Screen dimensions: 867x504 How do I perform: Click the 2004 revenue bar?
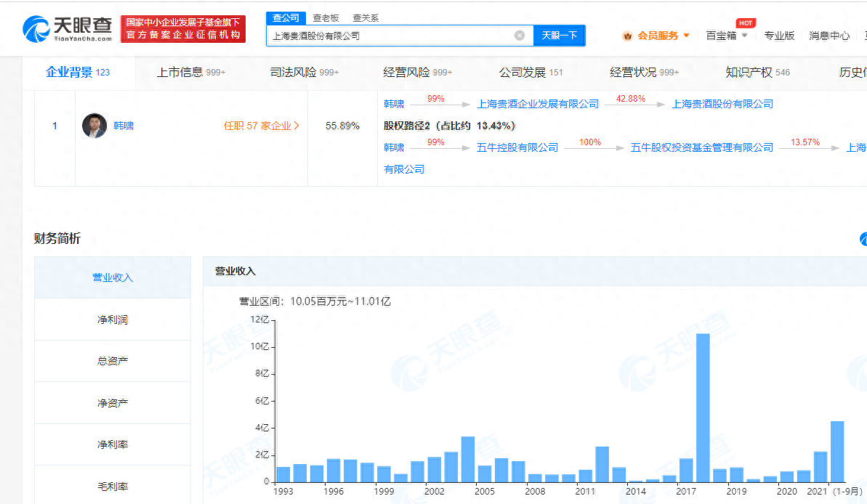point(468,459)
